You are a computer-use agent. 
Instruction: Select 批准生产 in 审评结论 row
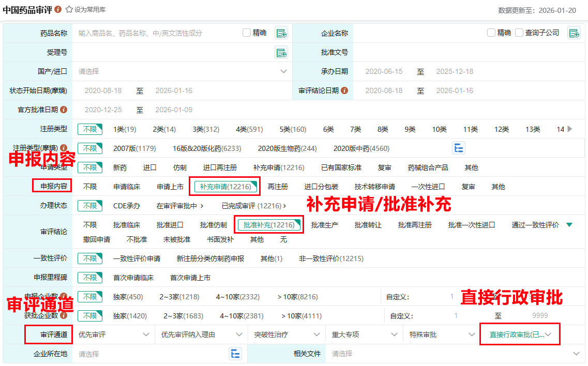pos(324,225)
